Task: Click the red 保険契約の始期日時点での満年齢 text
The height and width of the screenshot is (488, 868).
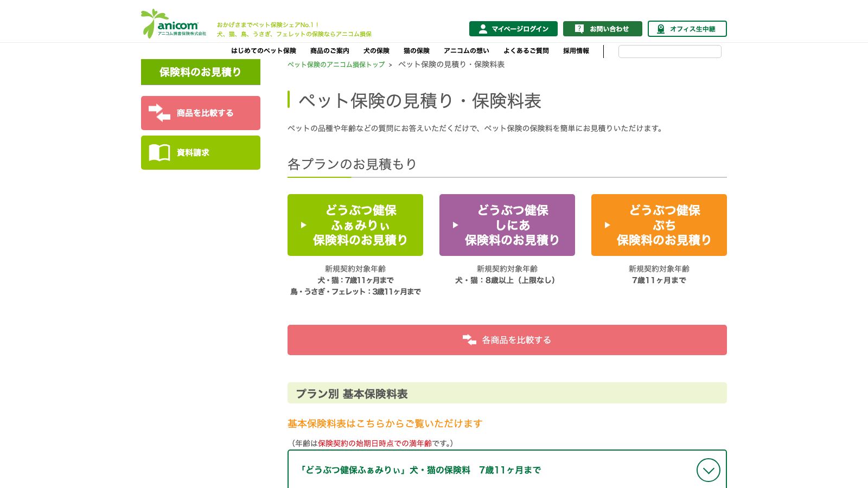Action: coord(375,444)
